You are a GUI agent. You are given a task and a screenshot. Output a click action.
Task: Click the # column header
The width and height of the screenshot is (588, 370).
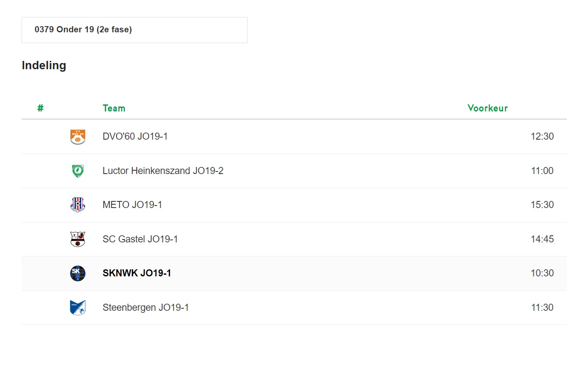tap(40, 108)
